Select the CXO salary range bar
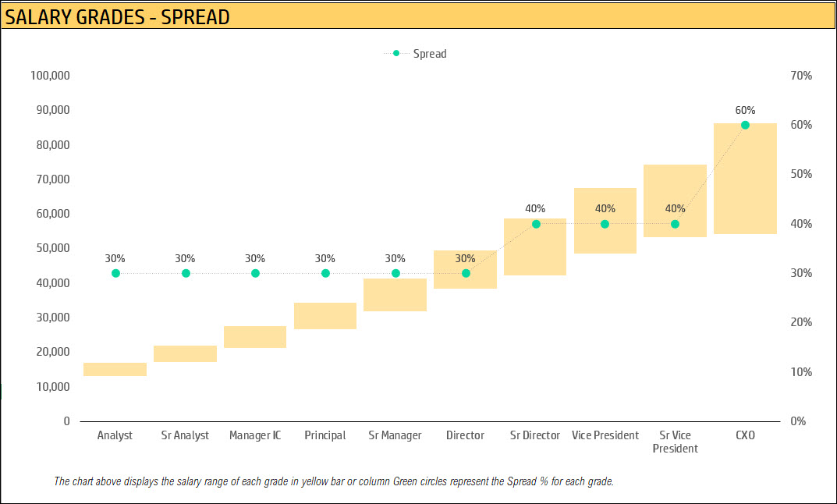The height and width of the screenshot is (504, 837). pyautogui.click(x=745, y=179)
